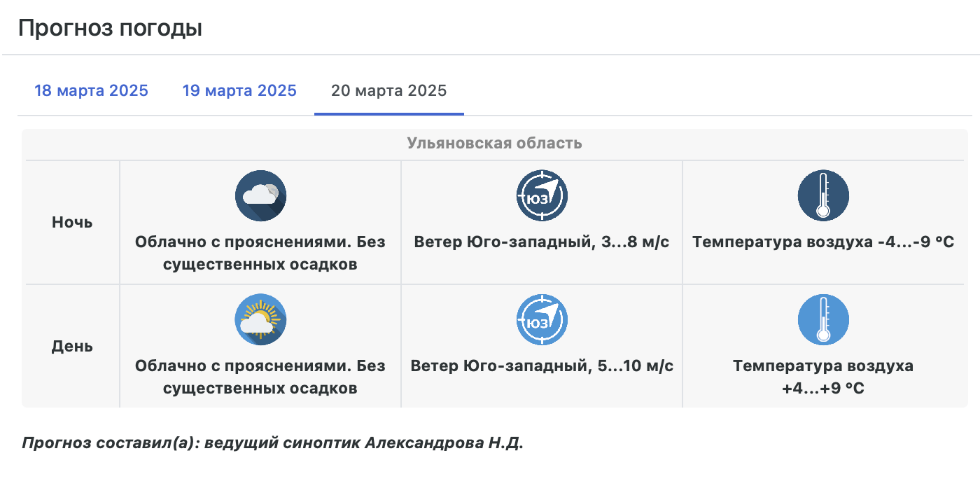980x500 pixels.
Task: Open the 18 марта 2025 tab
Action: 91,90
